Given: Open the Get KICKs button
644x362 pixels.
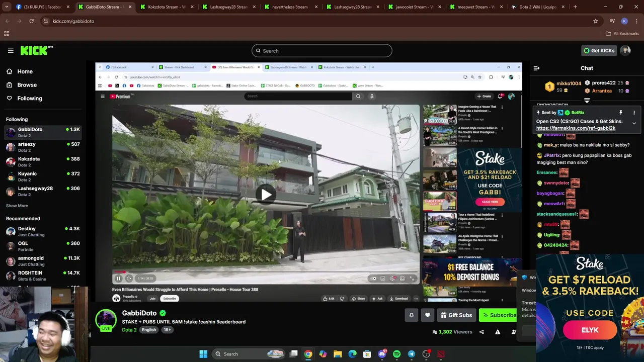Looking at the screenshot, I should click(599, 50).
